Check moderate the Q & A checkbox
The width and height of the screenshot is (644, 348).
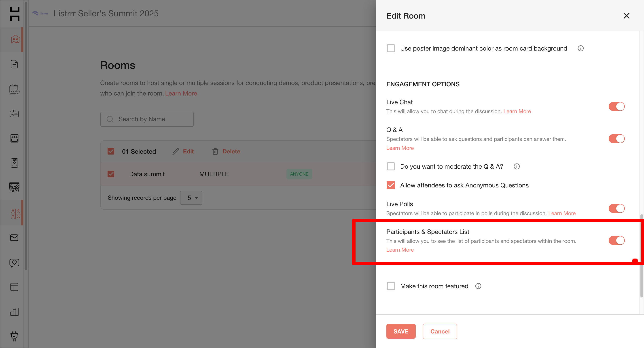click(391, 166)
